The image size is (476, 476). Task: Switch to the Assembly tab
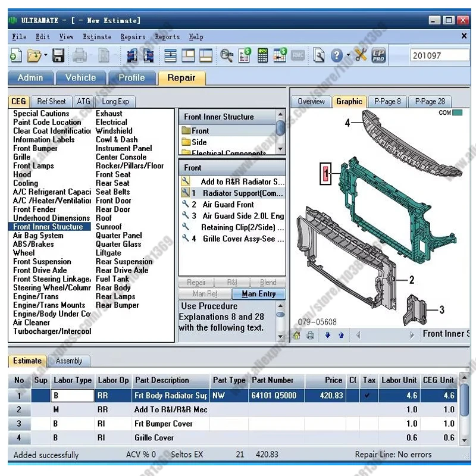tap(69, 361)
